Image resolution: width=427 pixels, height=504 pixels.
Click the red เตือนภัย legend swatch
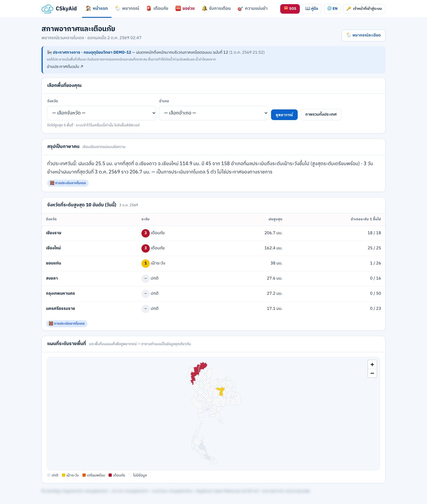point(110,475)
